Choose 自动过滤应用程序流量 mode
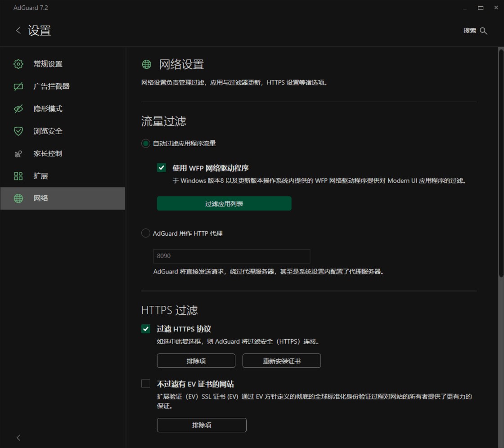 [145, 143]
